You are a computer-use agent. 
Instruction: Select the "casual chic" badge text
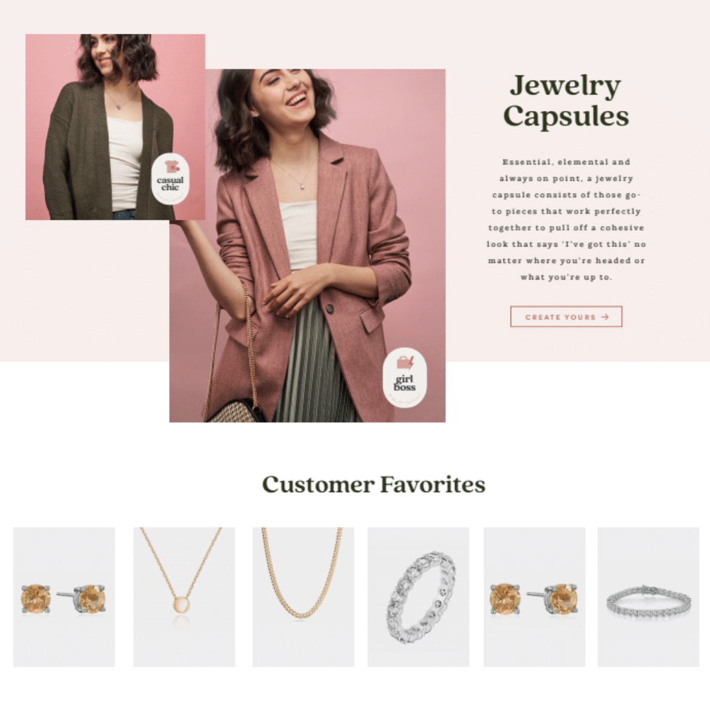170,184
